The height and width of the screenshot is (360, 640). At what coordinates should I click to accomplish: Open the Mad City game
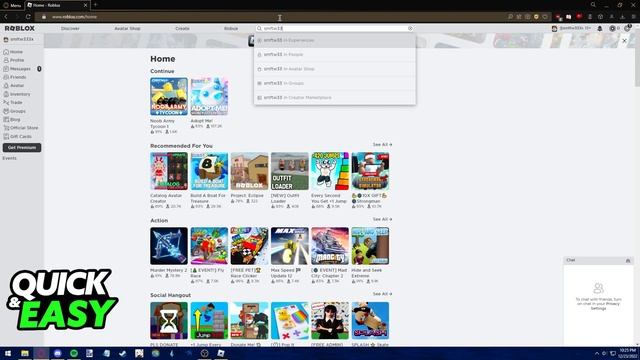tap(330, 246)
